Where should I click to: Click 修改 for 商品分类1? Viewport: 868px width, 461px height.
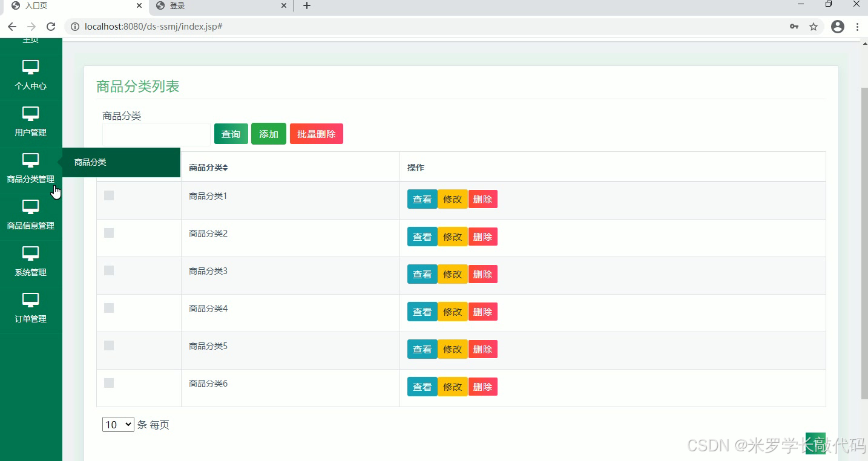coord(453,199)
